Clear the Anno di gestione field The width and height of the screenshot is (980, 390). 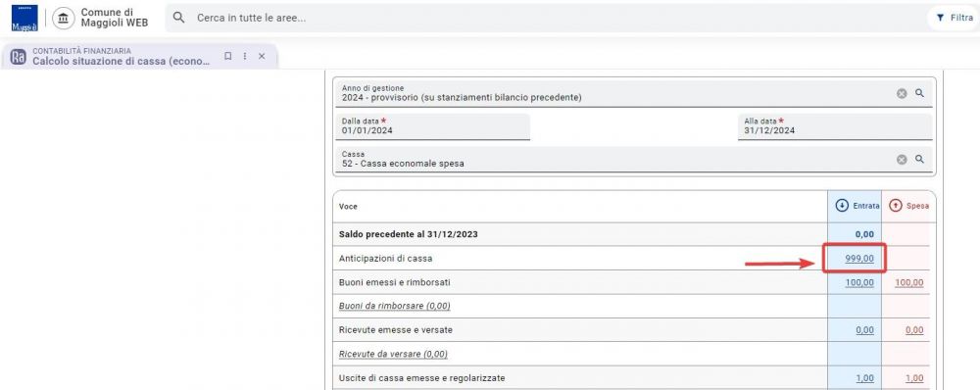coord(902,93)
